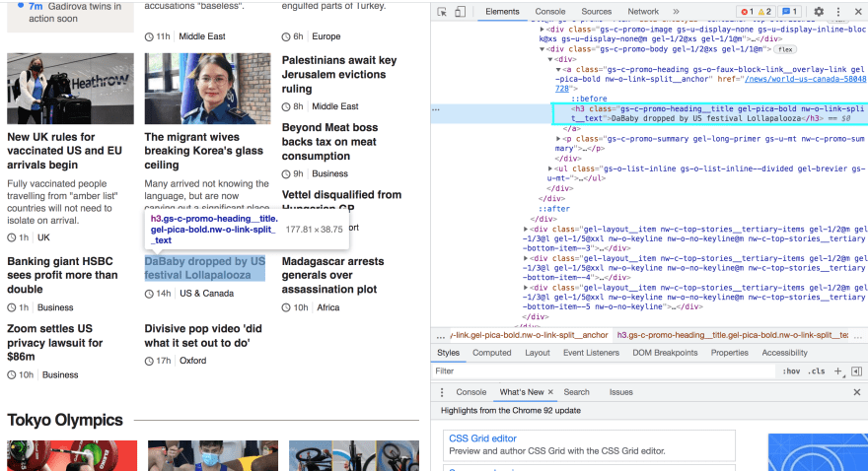This screenshot has width=868, height=471.
Task: Click the US & Canada section tag
Action: click(206, 294)
